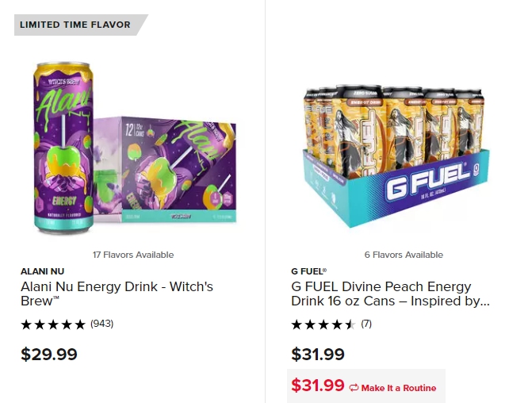The height and width of the screenshot is (403, 532).
Task: Click the $29.99 Alani Nu price
Action: (49, 354)
